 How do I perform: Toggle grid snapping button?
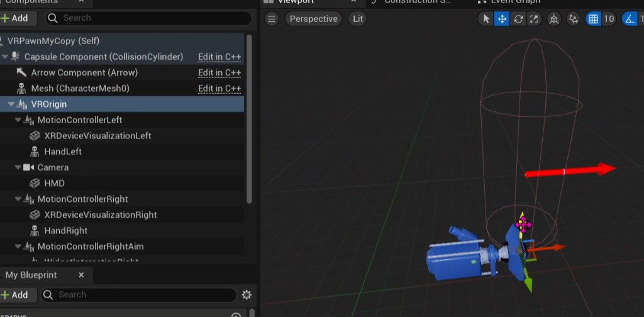(x=593, y=19)
